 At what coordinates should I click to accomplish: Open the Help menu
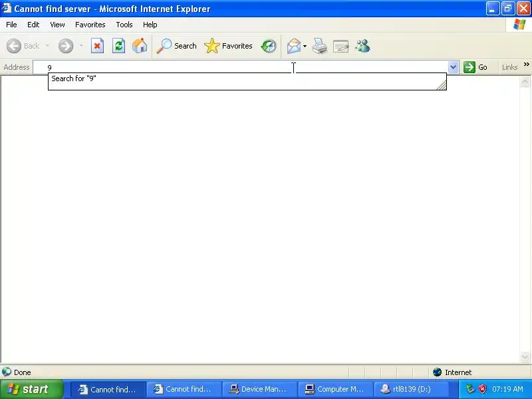[150, 25]
